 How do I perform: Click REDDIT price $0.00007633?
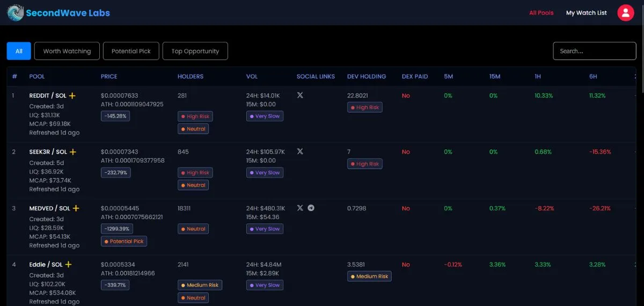120,96
